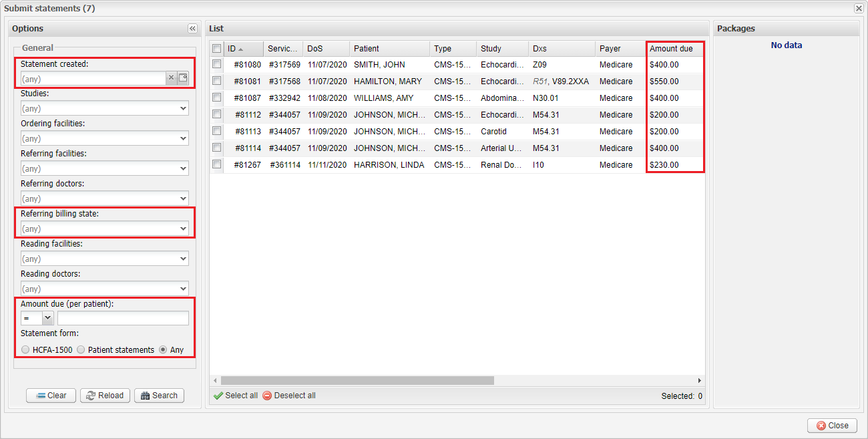Check the row with ID #81113
The image size is (868, 439).
point(216,131)
